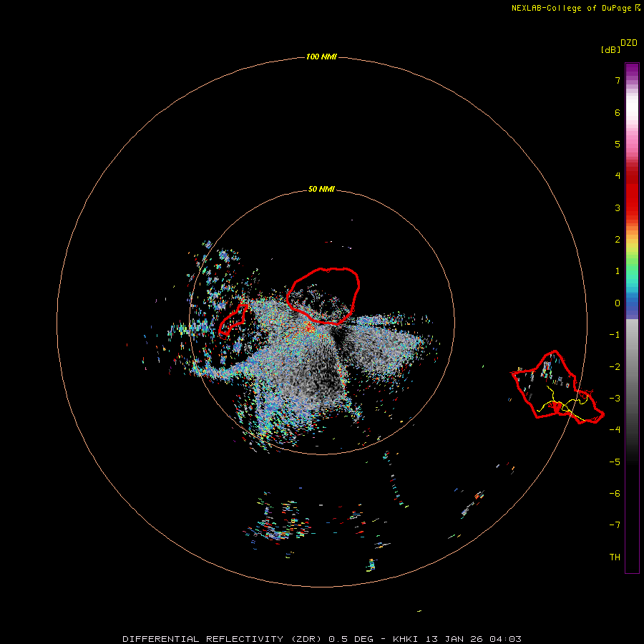Image resolution: width=644 pixels, height=644 pixels.
Task: Click the 13 JAN 26 04:03 timestamp
Action: pos(474,639)
